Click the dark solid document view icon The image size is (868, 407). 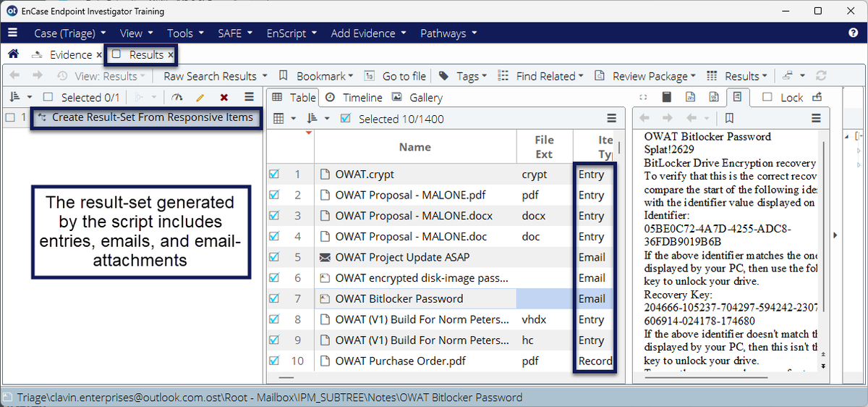[x=667, y=97]
